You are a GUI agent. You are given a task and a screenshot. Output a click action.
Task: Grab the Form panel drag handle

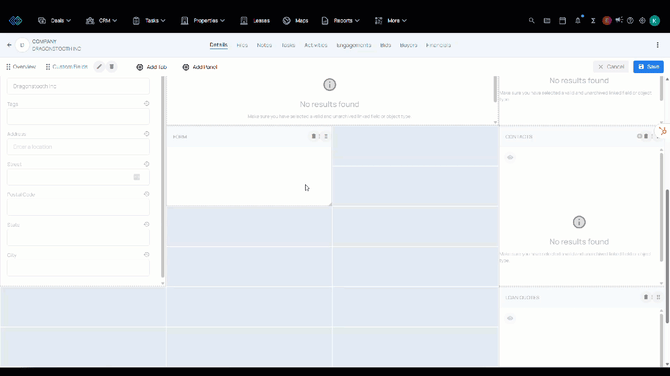pos(326,136)
